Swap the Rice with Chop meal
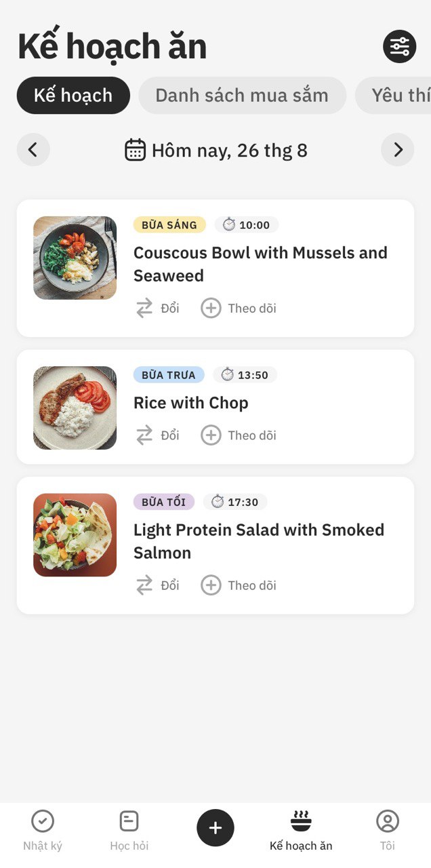The image size is (431, 868). pyautogui.click(x=157, y=435)
